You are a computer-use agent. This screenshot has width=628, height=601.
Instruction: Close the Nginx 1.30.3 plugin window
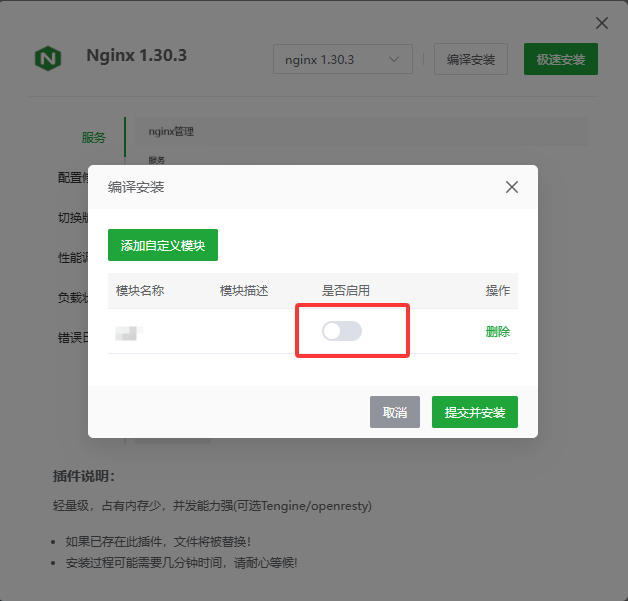click(602, 23)
